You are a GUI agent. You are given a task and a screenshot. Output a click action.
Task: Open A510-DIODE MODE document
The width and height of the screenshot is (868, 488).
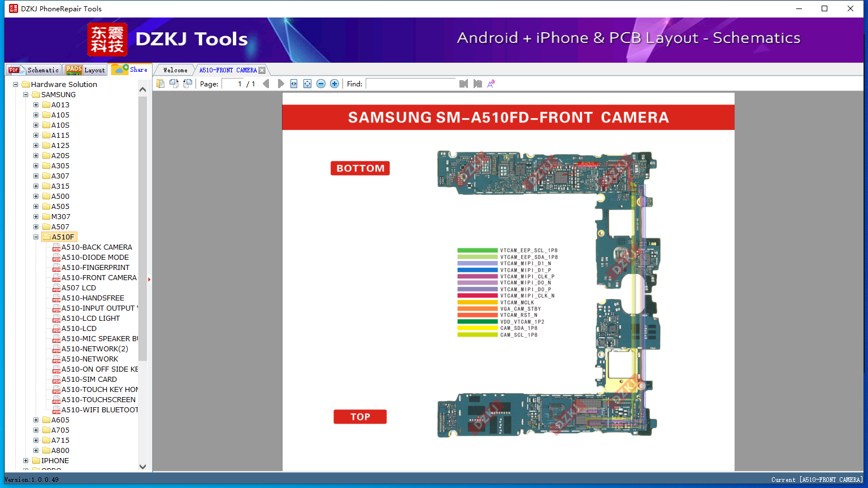point(95,258)
